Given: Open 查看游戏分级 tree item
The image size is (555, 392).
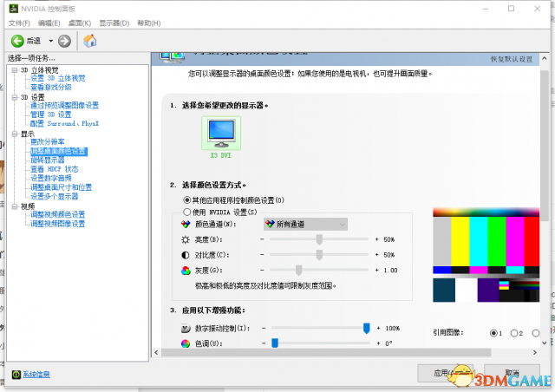Looking at the screenshot, I should (51, 87).
